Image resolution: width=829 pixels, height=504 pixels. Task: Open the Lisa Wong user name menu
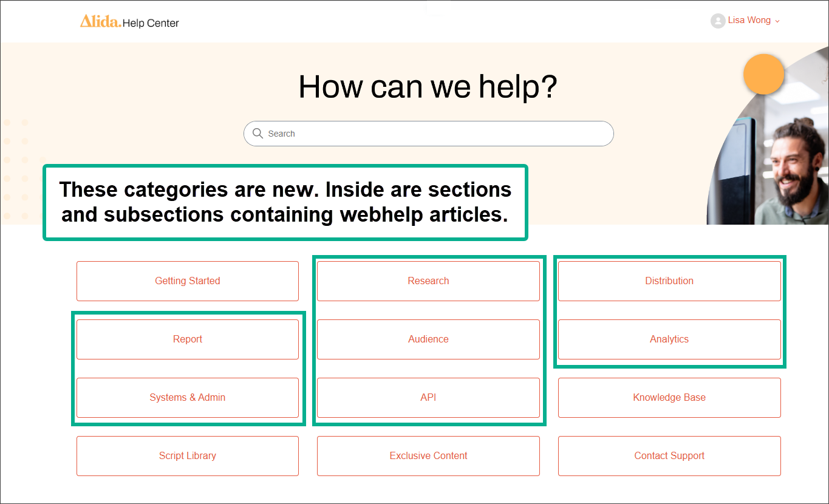tap(749, 20)
